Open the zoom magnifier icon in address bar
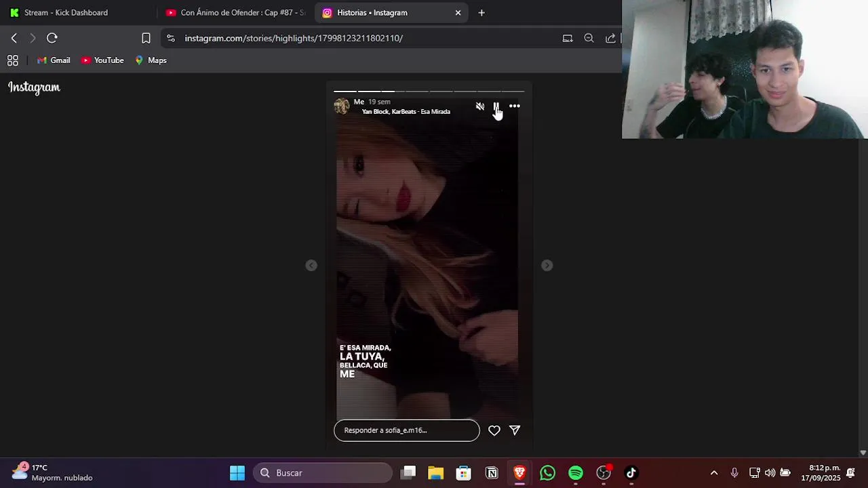Image resolution: width=868 pixels, height=488 pixels. (x=589, y=38)
